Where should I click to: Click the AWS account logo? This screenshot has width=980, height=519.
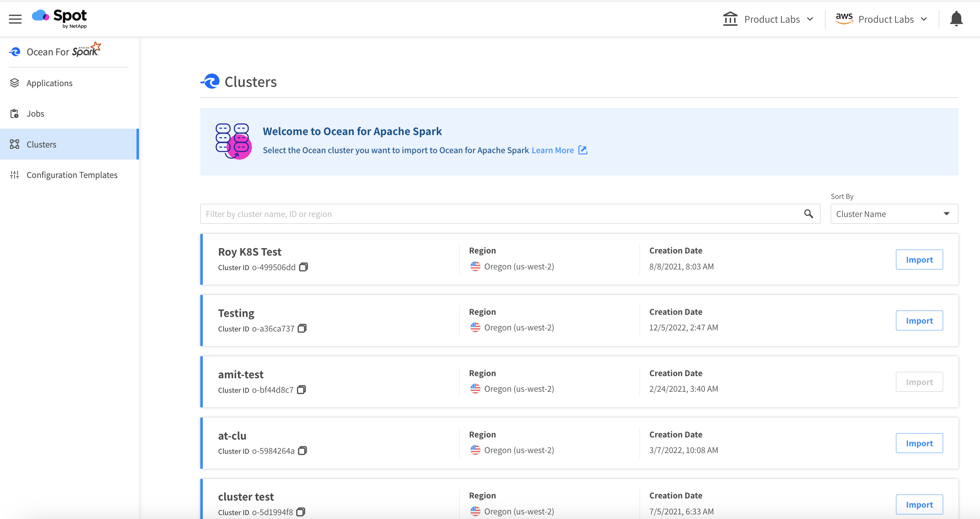844,19
